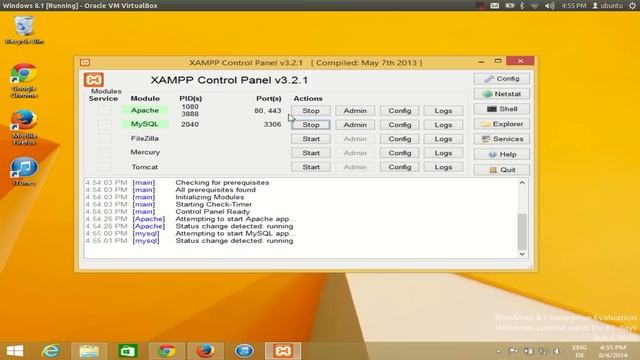640x360 pixels.
Task: Open File Explorer from the taskbar
Action: [x=89, y=351]
